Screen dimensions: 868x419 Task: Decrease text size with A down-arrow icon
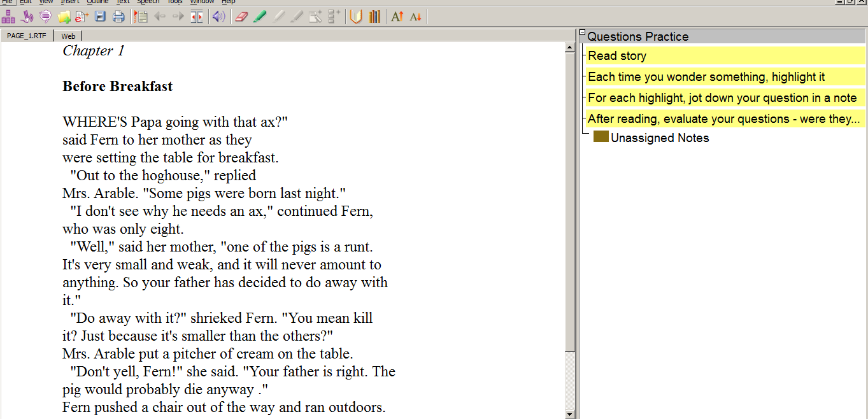(416, 17)
